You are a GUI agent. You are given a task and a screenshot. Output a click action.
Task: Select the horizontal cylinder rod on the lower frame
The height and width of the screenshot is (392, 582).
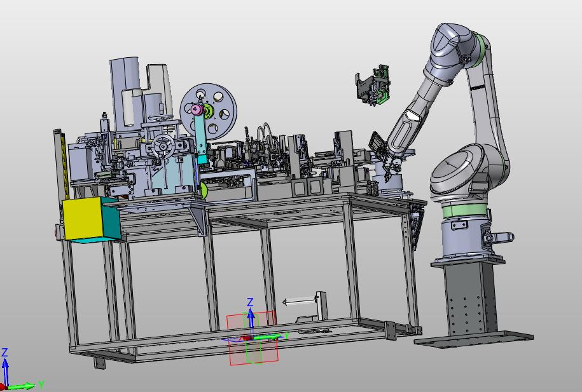(x=300, y=302)
